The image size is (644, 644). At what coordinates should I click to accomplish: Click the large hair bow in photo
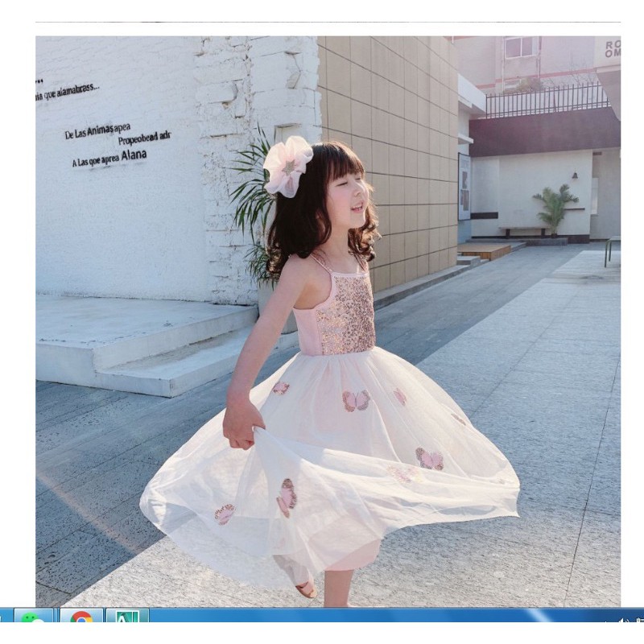click(287, 165)
